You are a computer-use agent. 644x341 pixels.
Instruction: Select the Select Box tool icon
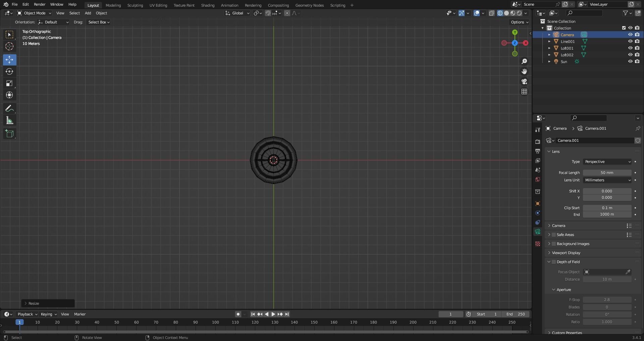click(9, 35)
